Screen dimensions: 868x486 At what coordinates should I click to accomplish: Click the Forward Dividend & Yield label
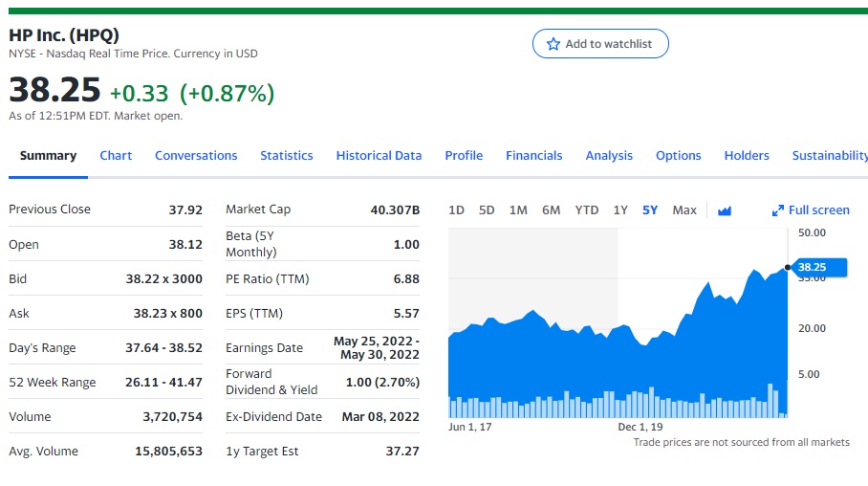point(271,382)
